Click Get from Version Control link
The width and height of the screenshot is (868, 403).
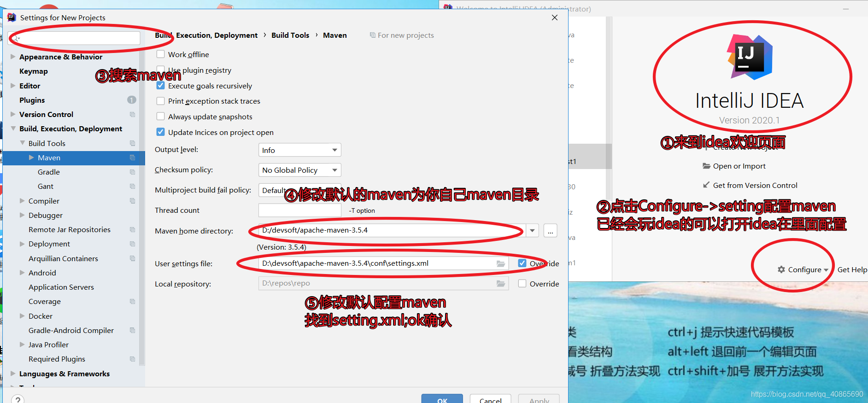tap(755, 185)
